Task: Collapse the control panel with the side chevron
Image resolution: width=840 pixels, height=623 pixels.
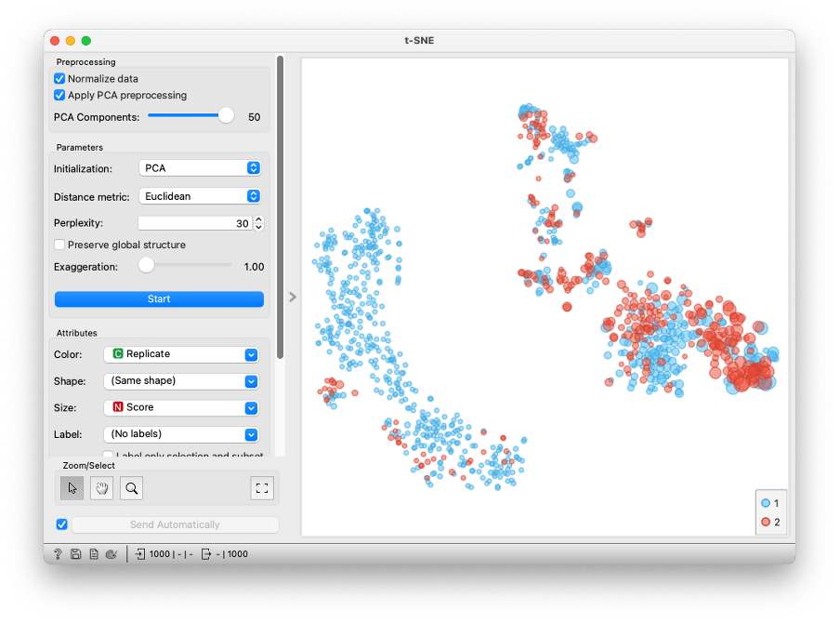Action: (x=293, y=297)
